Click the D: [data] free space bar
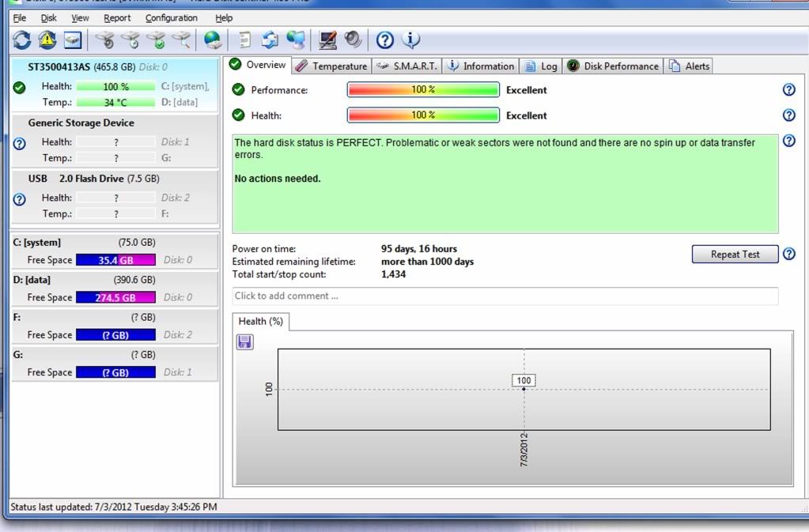 (x=116, y=298)
